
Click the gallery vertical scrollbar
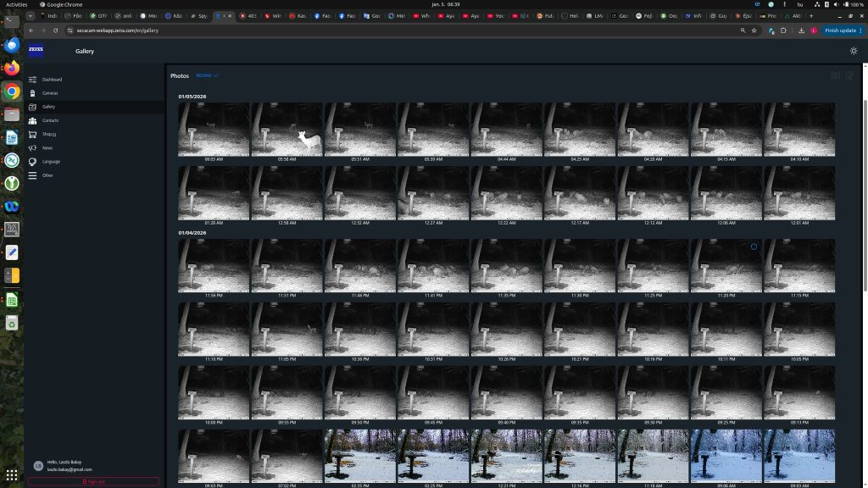pyautogui.click(x=865, y=196)
